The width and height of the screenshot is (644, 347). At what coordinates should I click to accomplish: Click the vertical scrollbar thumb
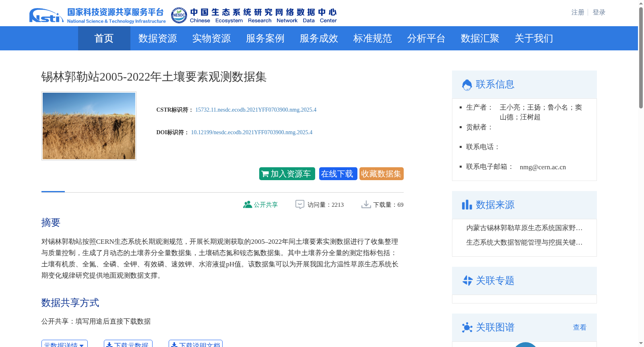click(x=641, y=58)
